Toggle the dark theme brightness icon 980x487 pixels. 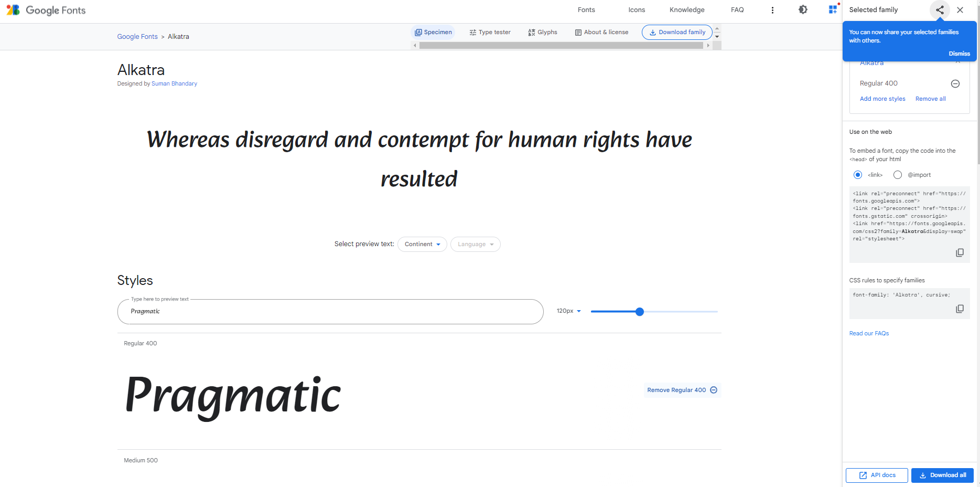point(803,10)
